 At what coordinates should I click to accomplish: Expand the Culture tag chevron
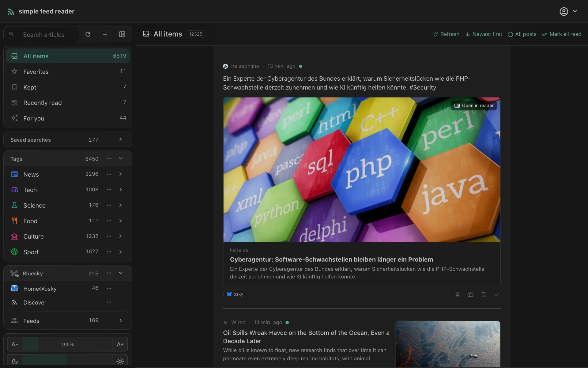[x=121, y=236]
